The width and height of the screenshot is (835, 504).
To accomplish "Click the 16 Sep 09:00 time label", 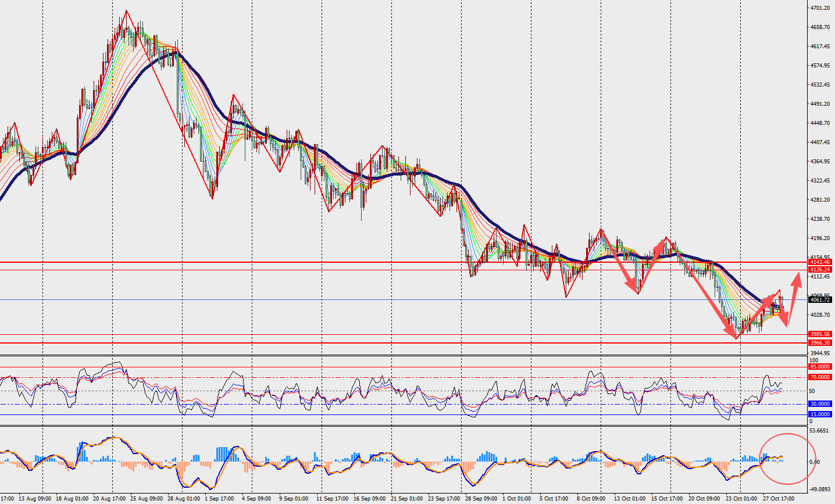I will tap(370, 499).
